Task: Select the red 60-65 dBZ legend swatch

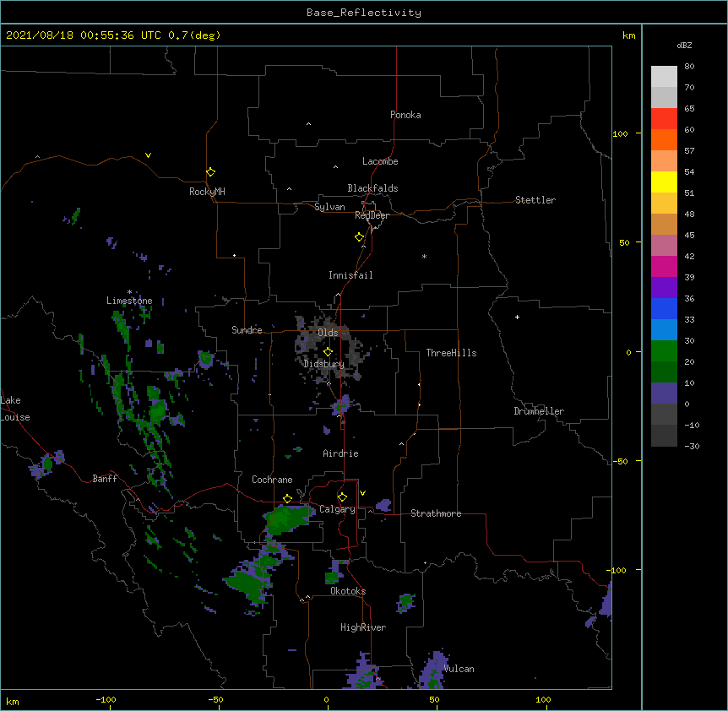Action: pos(664,119)
